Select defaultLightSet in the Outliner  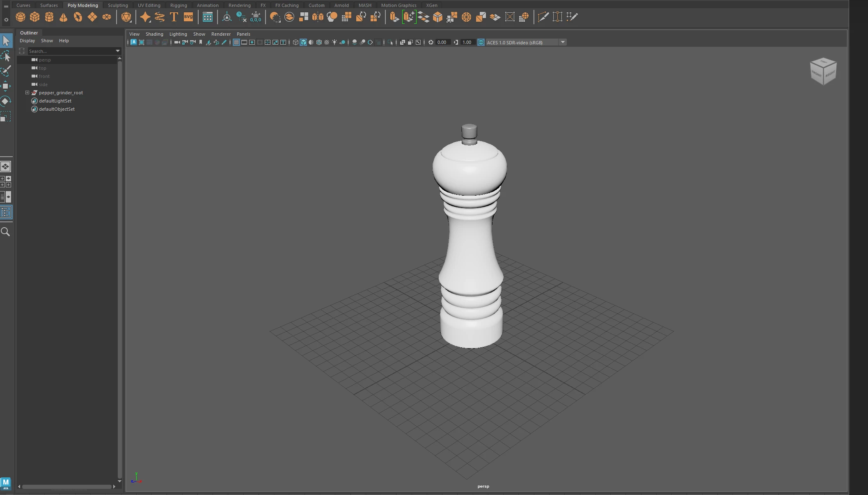tap(55, 101)
